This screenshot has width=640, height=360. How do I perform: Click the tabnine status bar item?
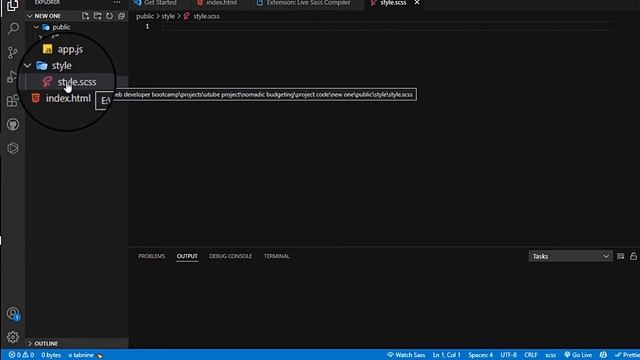[85, 355]
